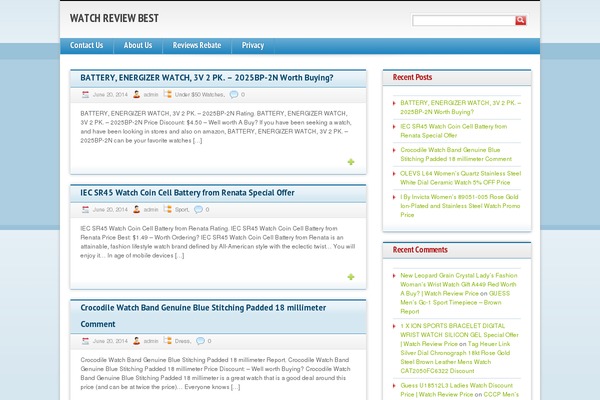Focus the site search input field
The width and height of the screenshot is (600, 400).
464,20
